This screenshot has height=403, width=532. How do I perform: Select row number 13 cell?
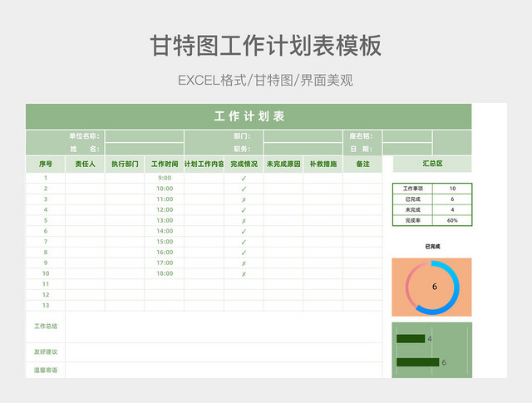click(46, 305)
